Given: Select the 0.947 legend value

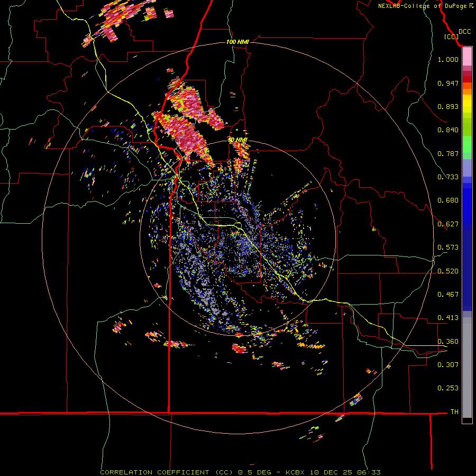Looking at the screenshot, I should coord(448,83).
